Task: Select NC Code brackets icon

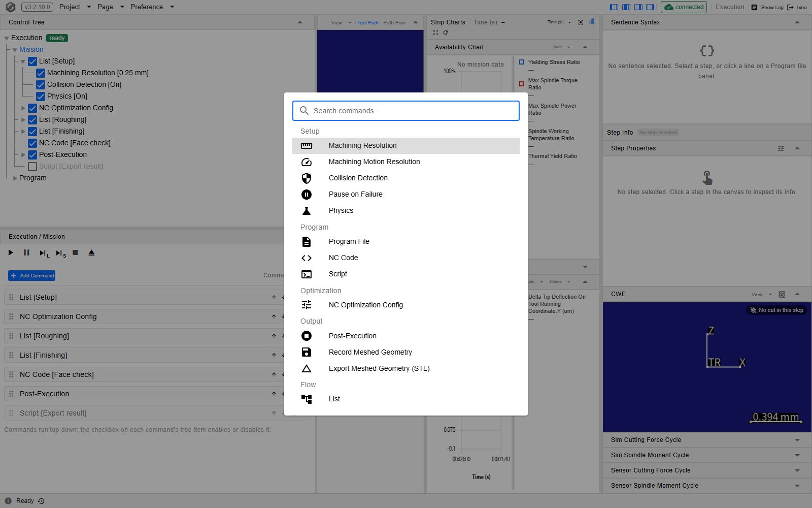Action: point(307,258)
